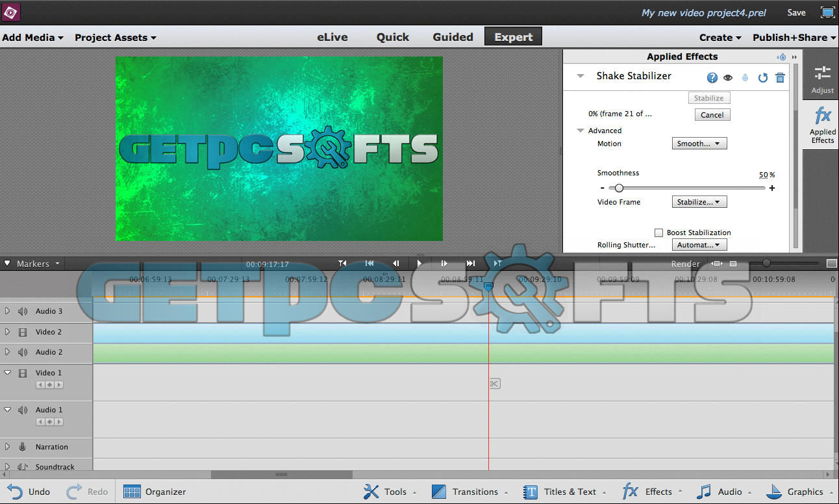Open the Rolling Shutter dropdown

699,245
